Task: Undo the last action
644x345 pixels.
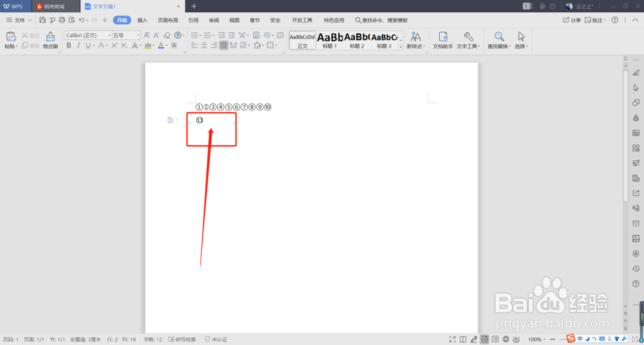Action: [82, 20]
